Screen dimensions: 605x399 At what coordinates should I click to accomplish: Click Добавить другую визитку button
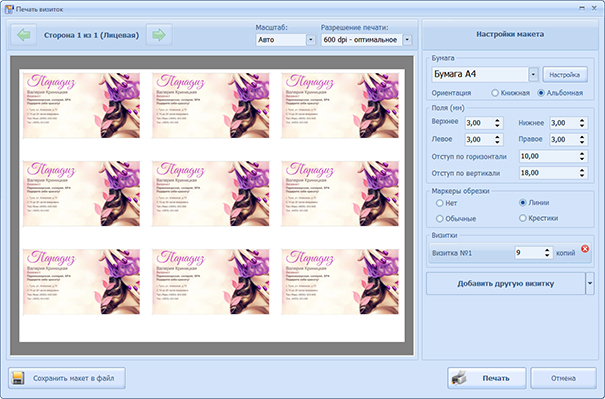coord(506,283)
